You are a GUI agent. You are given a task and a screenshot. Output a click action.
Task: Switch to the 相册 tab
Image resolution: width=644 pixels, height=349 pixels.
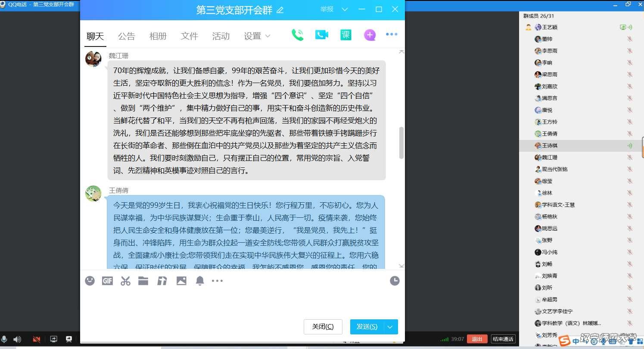(158, 36)
